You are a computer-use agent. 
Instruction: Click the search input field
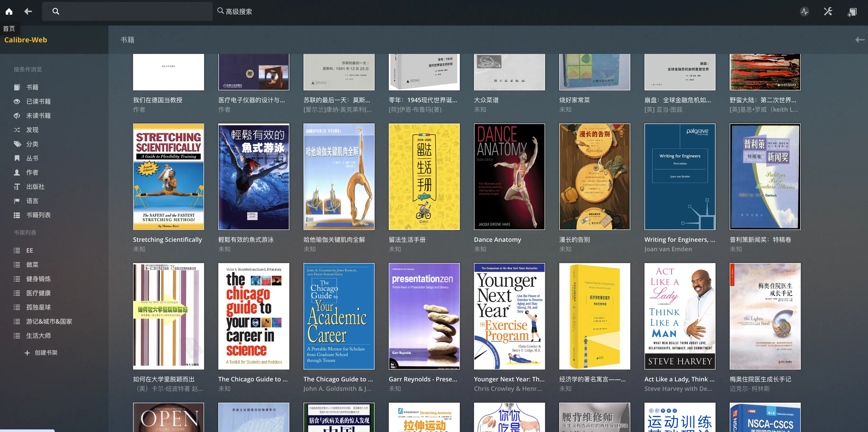(135, 11)
